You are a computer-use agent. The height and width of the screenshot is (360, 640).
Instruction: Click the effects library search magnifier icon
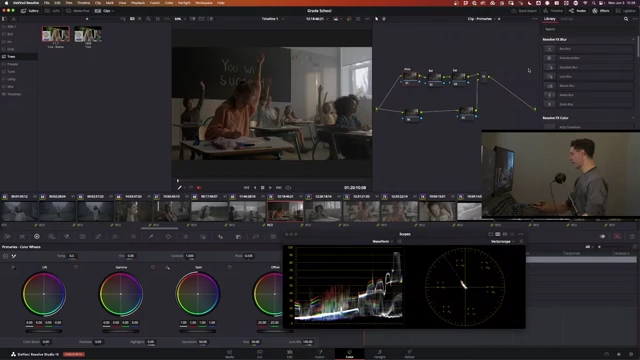click(626, 19)
